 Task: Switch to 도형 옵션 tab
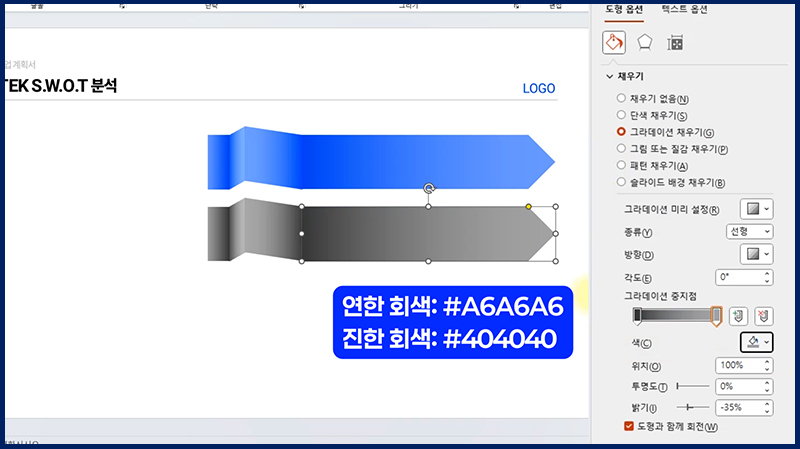tap(624, 9)
